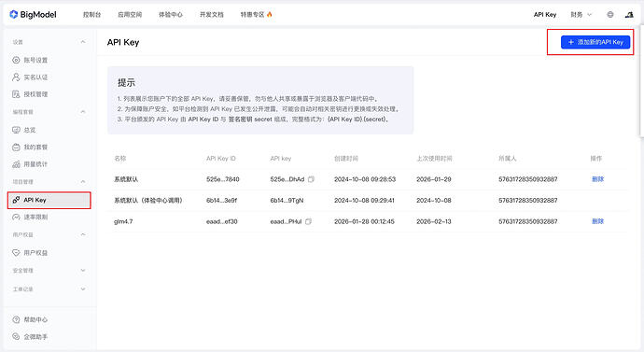Click the 操作 column header
The image size is (644, 352).
pyautogui.click(x=596, y=158)
